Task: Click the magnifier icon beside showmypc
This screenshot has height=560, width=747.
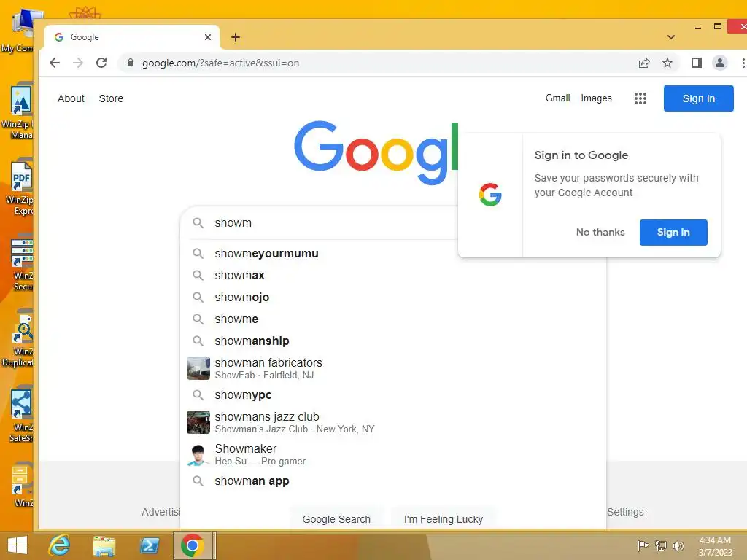Action: (x=198, y=394)
